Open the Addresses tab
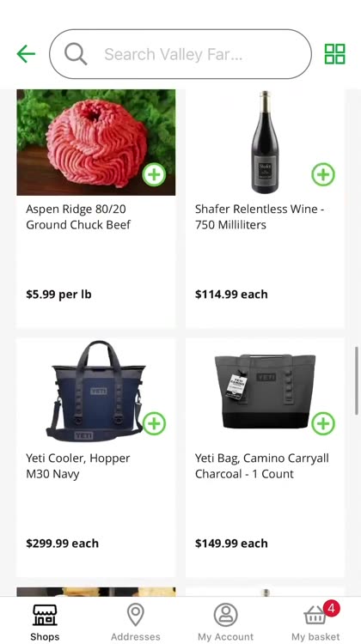This screenshot has width=361, height=644. [135, 622]
